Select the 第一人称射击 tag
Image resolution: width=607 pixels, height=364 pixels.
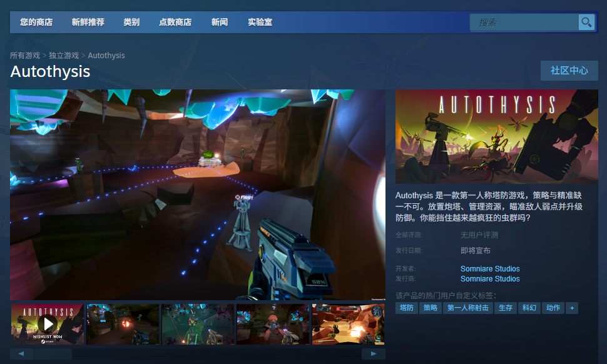coord(468,308)
